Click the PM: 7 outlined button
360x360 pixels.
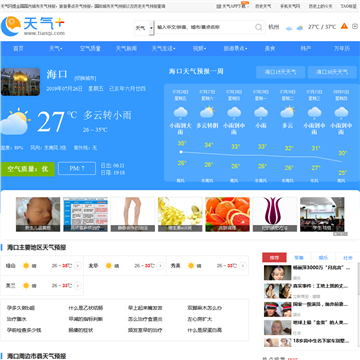pyautogui.click(x=77, y=169)
